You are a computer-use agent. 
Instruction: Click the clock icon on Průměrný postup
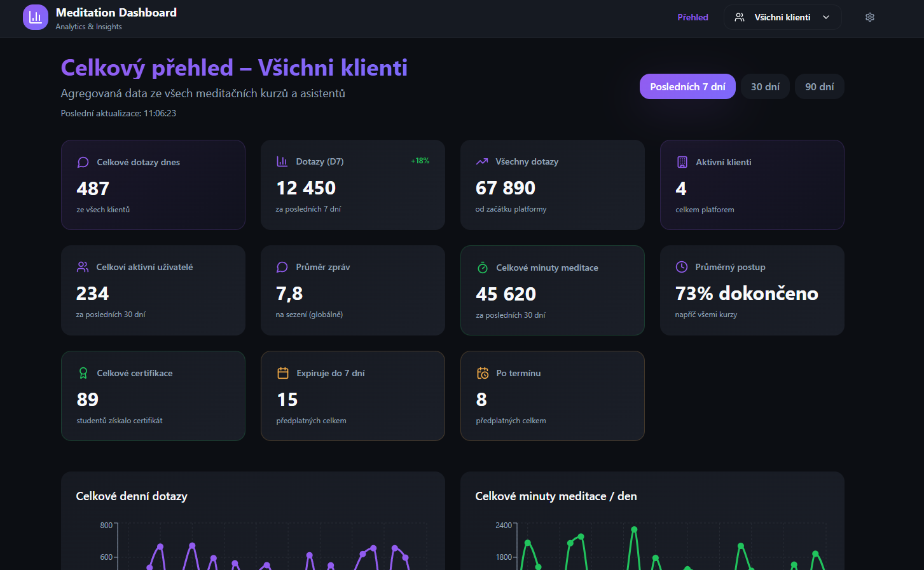click(x=682, y=267)
